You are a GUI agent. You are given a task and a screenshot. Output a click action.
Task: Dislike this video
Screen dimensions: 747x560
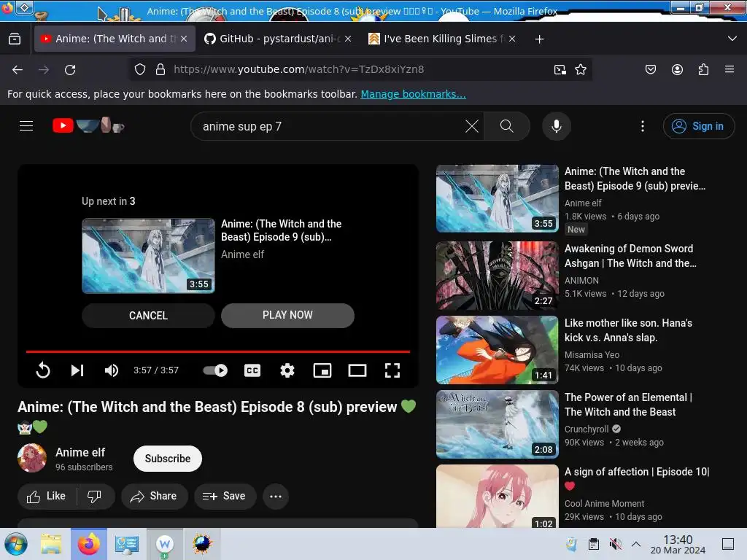95,496
